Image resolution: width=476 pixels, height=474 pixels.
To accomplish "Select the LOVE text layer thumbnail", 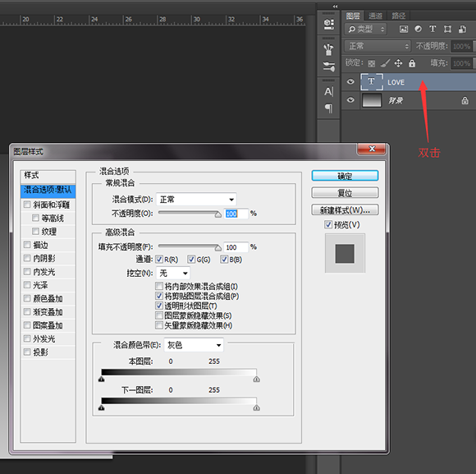I will tap(372, 81).
